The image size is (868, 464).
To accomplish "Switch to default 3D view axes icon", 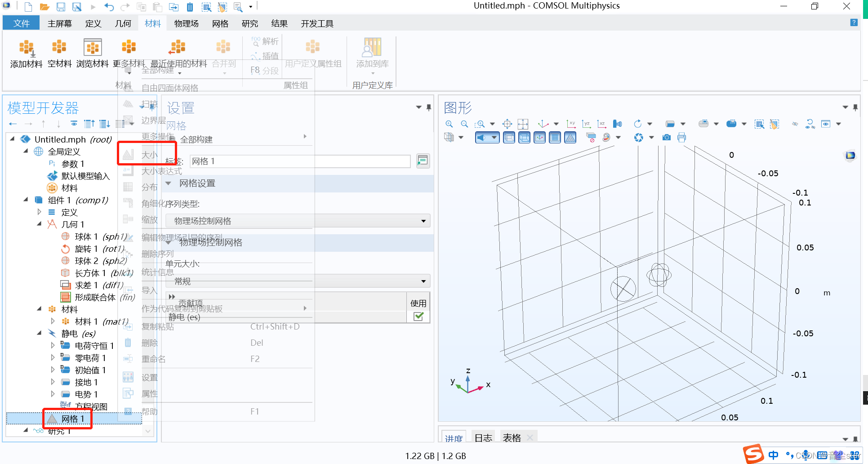I will click(x=543, y=124).
